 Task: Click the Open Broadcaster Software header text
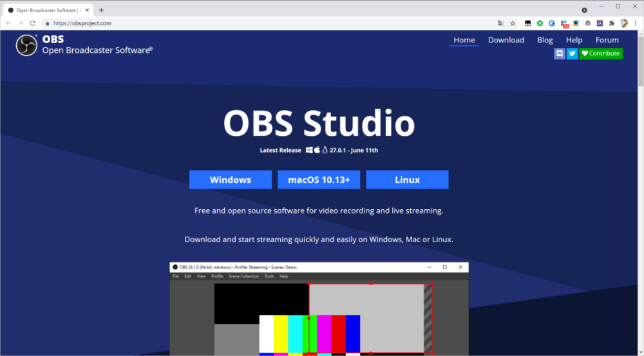pos(97,50)
